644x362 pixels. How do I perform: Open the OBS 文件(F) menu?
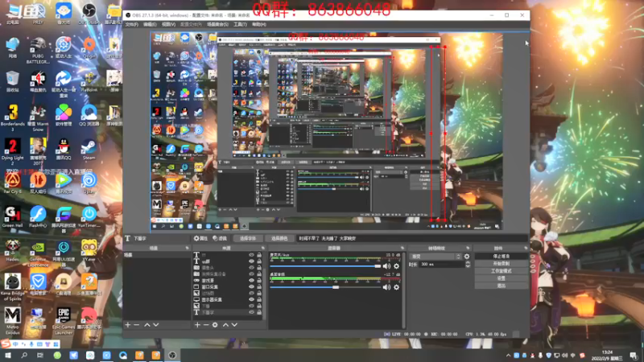click(x=131, y=25)
